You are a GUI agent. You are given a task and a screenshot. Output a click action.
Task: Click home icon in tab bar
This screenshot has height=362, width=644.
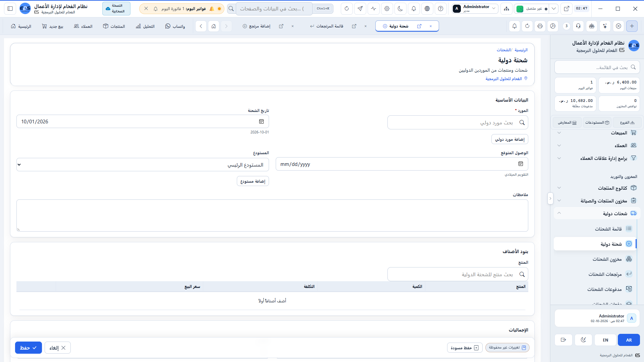(214, 26)
